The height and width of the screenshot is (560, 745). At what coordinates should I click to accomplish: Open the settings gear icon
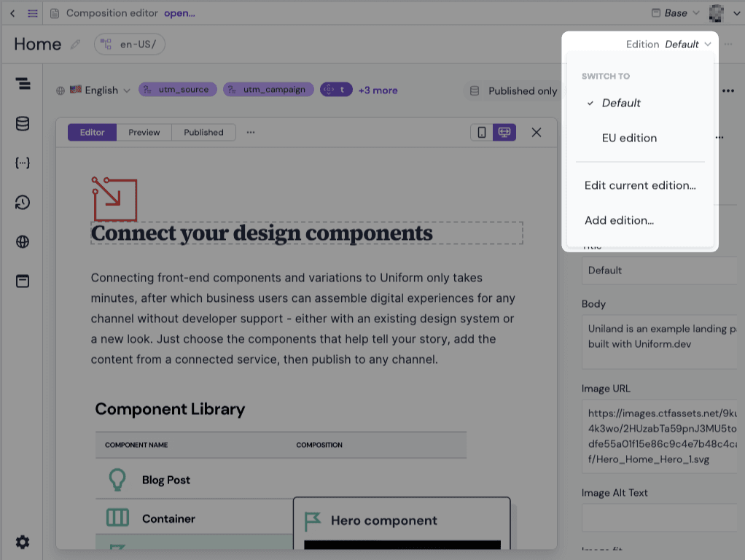coord(23,542)
